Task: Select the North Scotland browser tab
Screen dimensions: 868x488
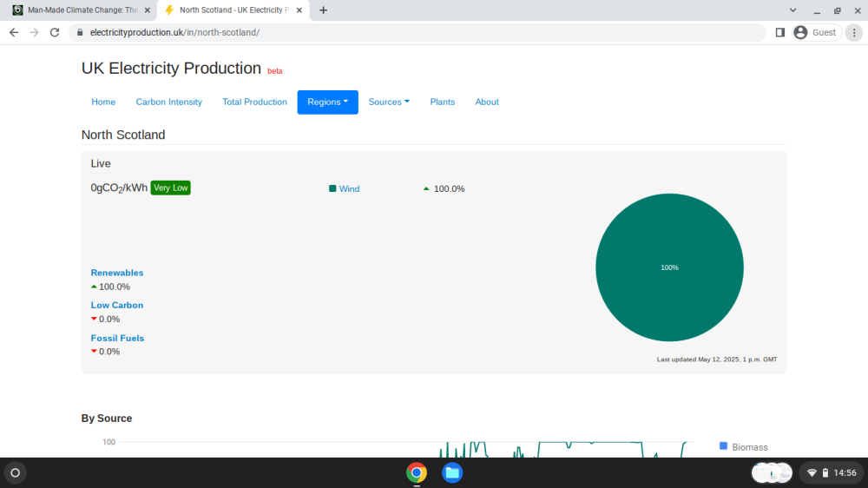Action: [x=233, y=10]
